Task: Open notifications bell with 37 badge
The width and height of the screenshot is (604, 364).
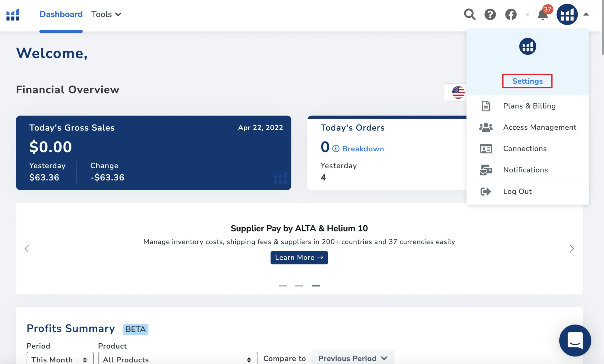Action: point(543,14)
